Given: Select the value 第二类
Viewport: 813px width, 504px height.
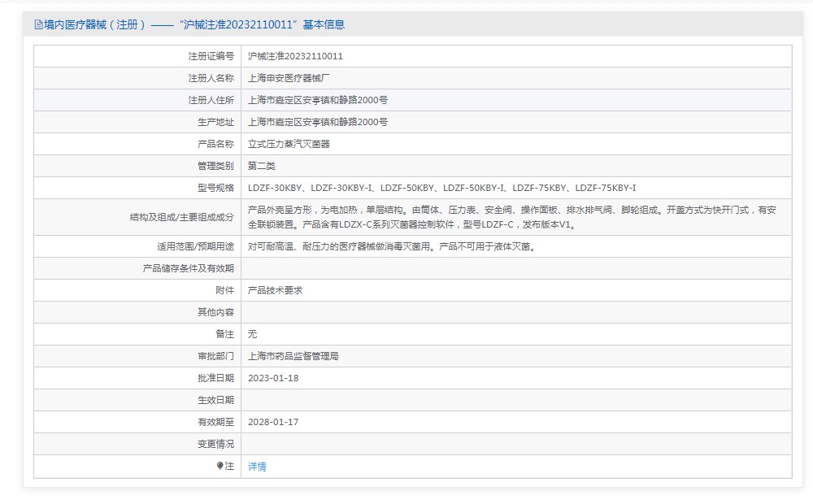Looking at the screenshot, I should tap(261, 166).
